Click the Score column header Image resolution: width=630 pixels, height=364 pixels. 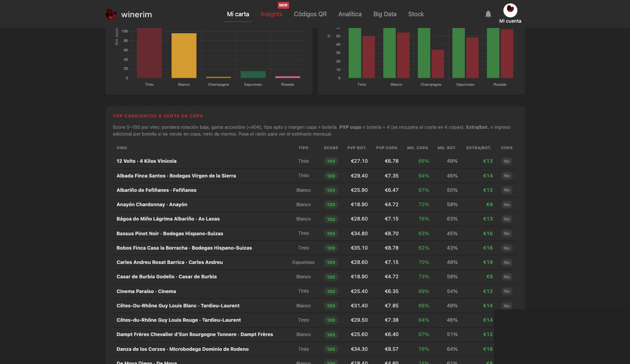coord(331,148)
